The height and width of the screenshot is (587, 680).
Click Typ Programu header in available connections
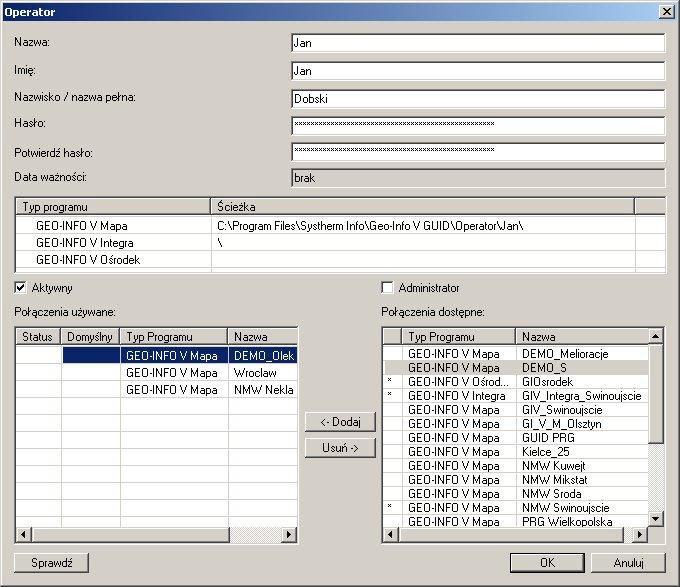(x=458, y=336)
